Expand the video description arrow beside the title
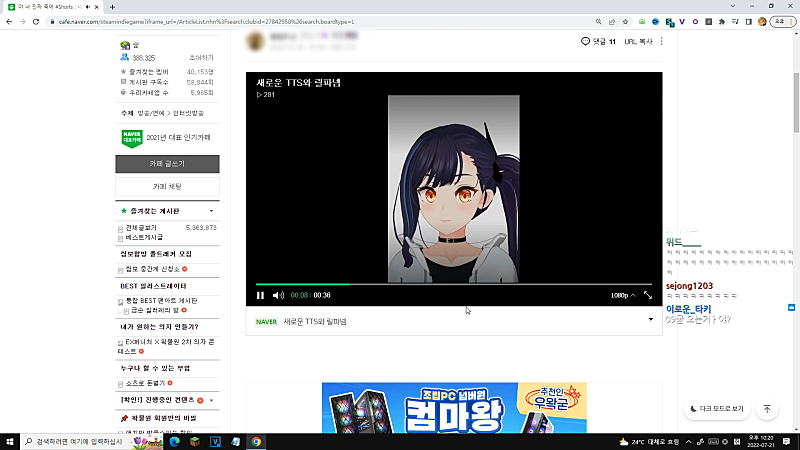 click(651, 320)
